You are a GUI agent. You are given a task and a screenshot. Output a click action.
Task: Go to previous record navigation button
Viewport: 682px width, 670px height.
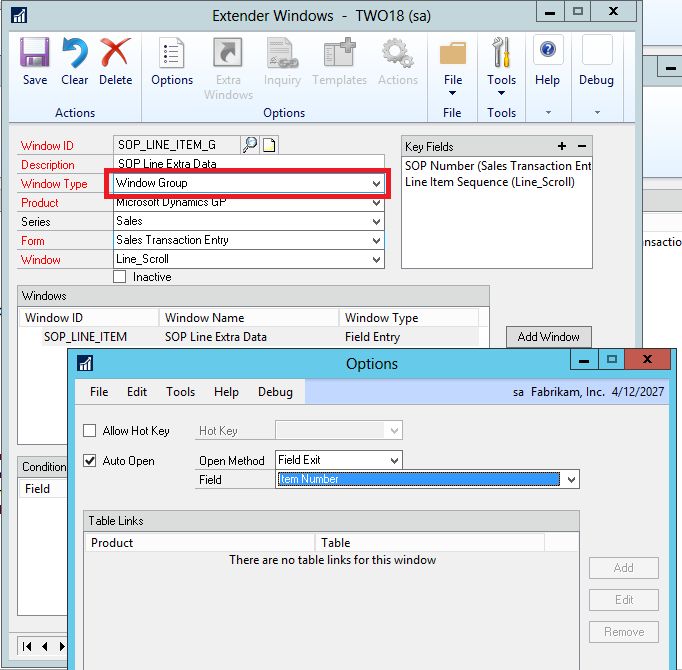[44, 646]
